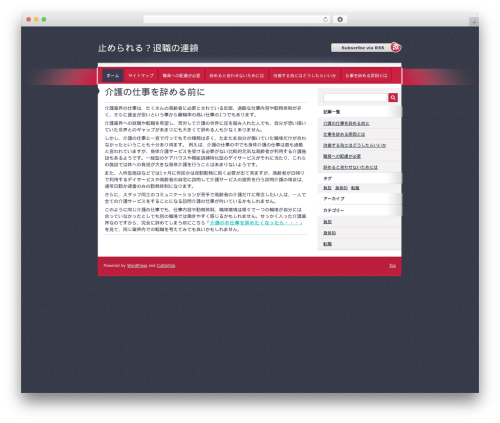Open the 職員への配慮が必要 navigation item
Viewport: 500px width, 423px height.
(x=181, y=76)
